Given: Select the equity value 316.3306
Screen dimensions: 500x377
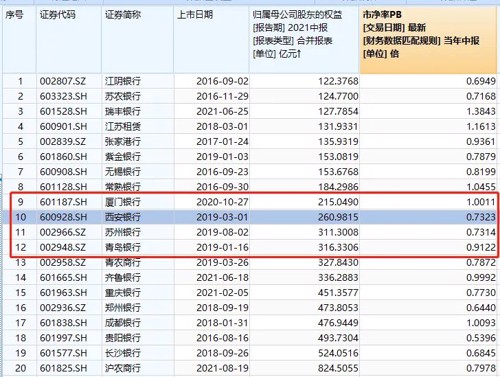Looking at the screenshot, I should (338, 247).
